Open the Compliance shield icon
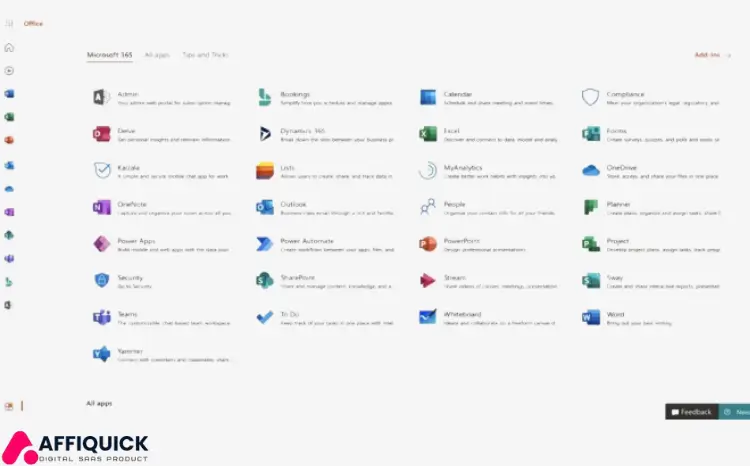750x466 pixels. click(x=590, y=97)
